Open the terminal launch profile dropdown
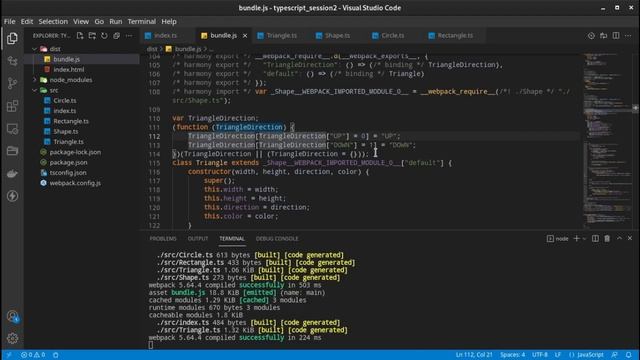 (x=584, y=238)
